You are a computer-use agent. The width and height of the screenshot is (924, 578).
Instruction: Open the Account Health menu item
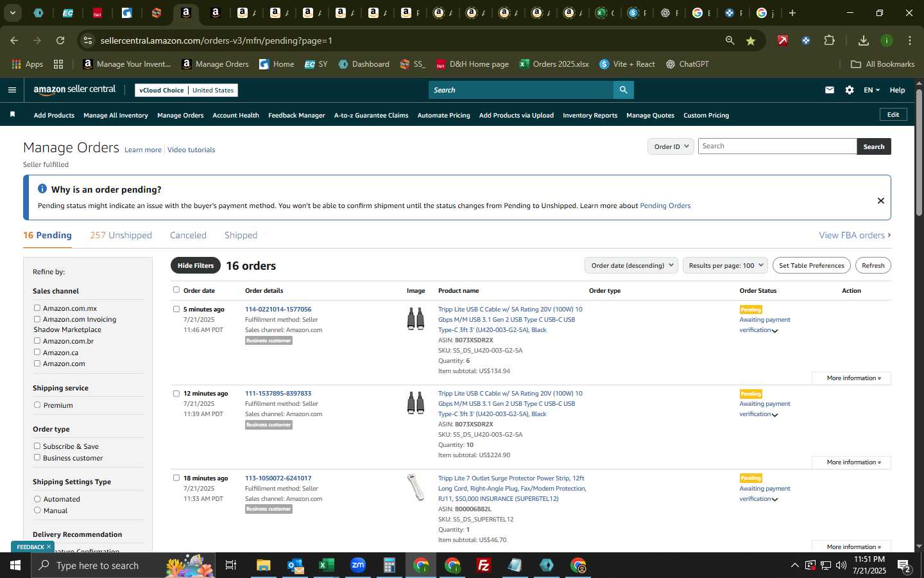[235, 115]
